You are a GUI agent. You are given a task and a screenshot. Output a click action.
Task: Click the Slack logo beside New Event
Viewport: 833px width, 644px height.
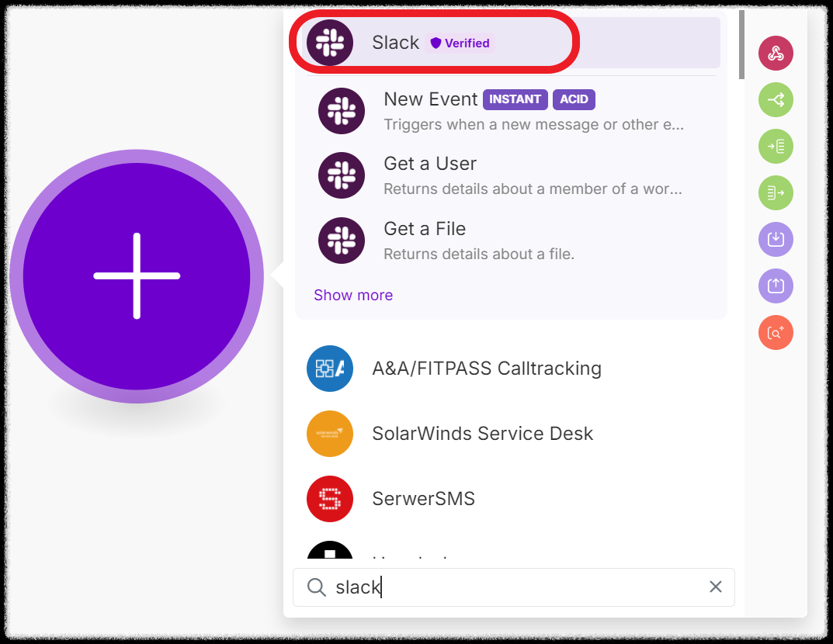point(342,110)
